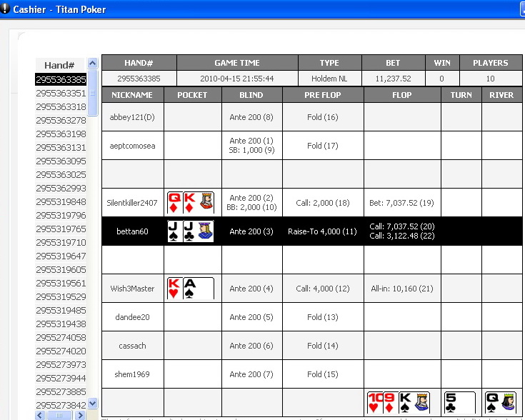Select hand 2955274058 in the list

(61, 337)
